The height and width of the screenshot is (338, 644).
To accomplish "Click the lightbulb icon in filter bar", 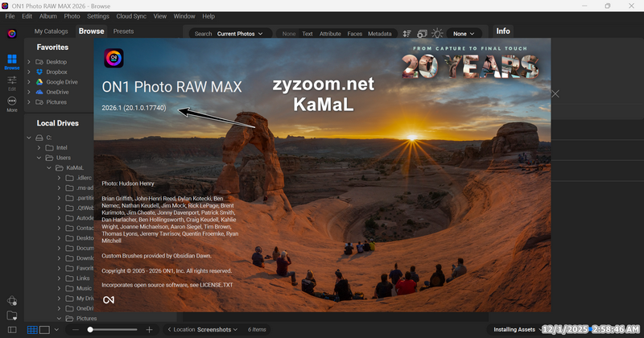I will tap(437, 34).
